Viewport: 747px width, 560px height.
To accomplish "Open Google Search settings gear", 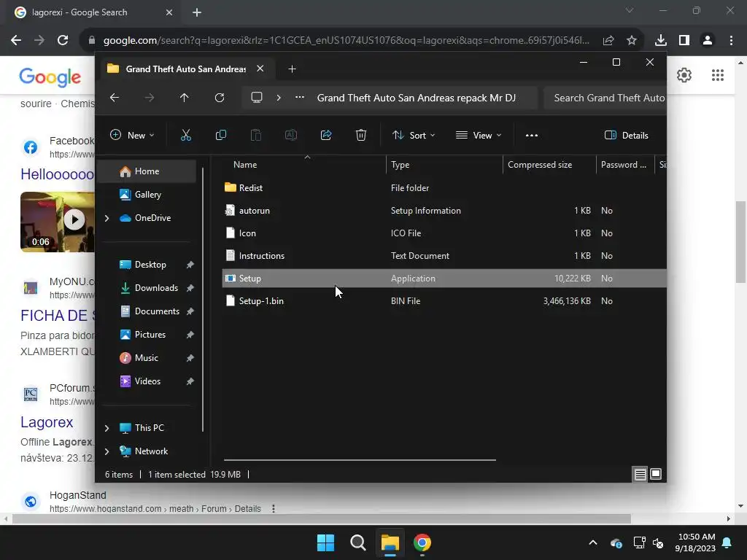I will (x=684, y=75).
